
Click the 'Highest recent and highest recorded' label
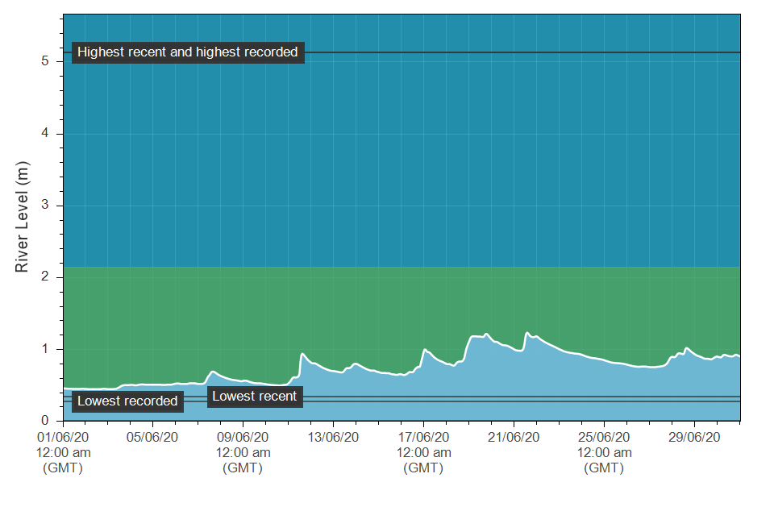pyautogui.click(x=188, y=52)
